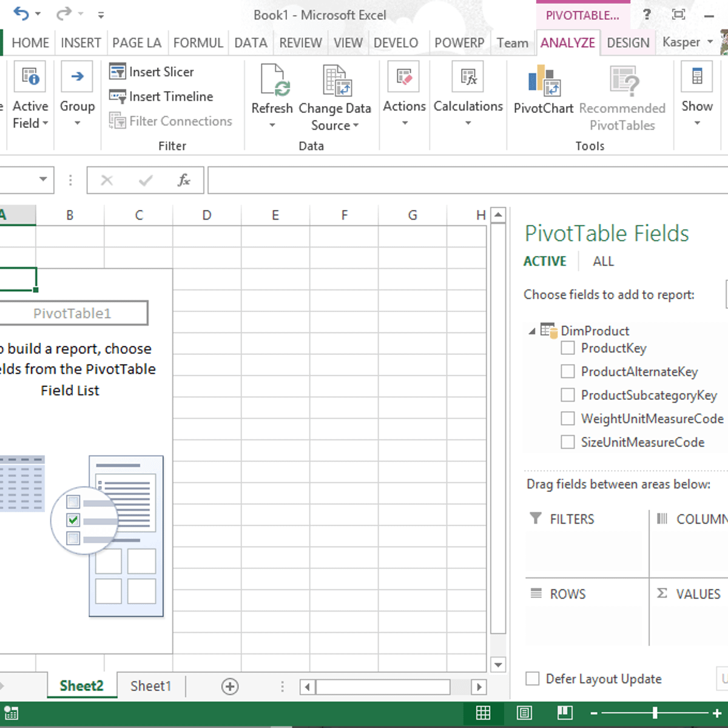Zoom out with the minus button

click(594, 713)
